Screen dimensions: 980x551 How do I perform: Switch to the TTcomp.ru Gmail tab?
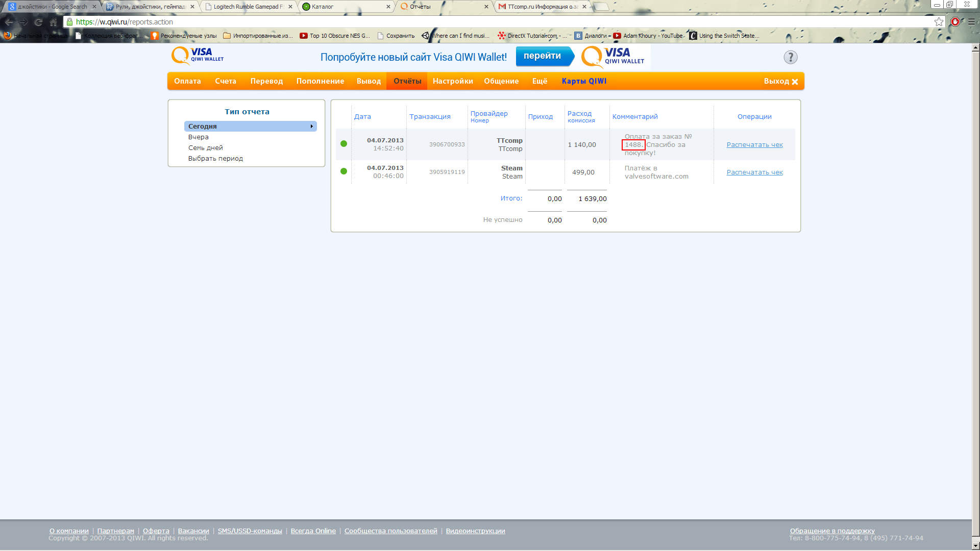(x=542, y=7)
